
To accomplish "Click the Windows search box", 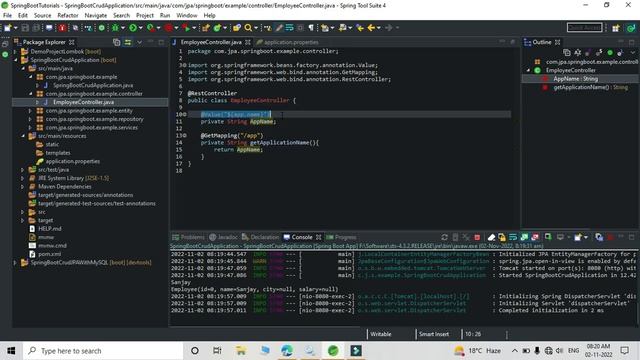I will 103,351.
